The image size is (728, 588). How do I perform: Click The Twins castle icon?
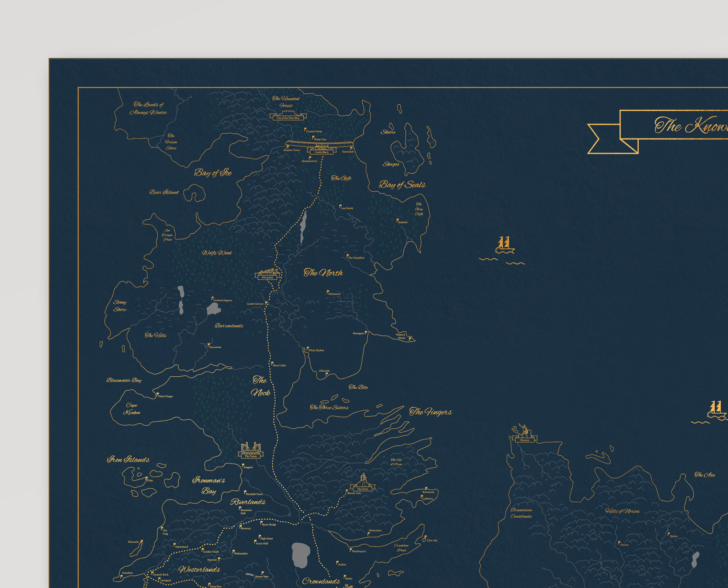251,450
